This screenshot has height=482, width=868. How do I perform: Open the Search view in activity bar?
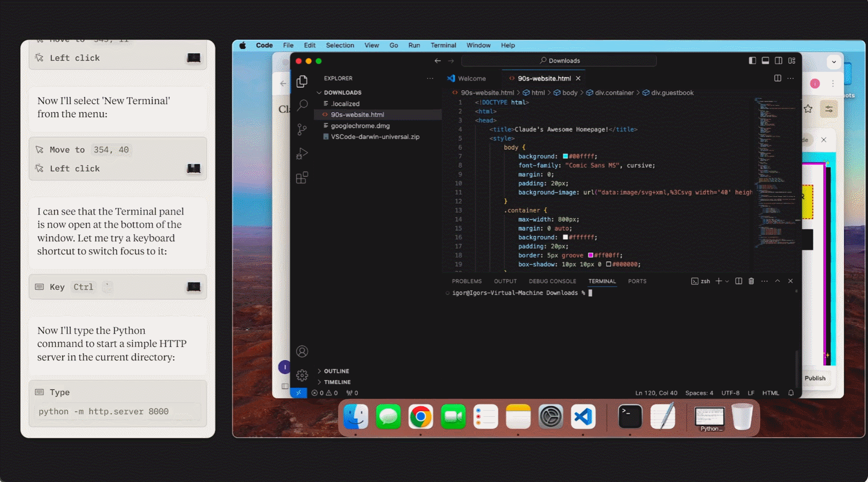(x=302, y=105)
